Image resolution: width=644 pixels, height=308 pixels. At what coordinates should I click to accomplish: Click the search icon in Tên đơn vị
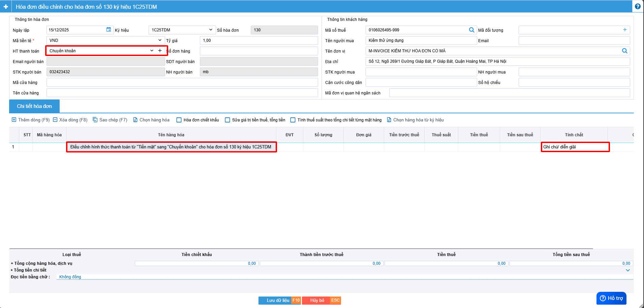(x=624, y=51)
